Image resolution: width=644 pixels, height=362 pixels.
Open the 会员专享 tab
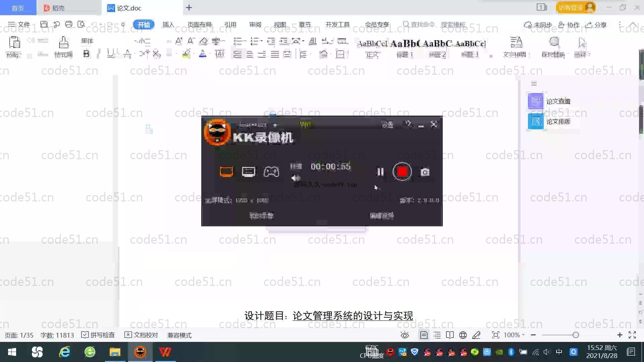[377, 25]
